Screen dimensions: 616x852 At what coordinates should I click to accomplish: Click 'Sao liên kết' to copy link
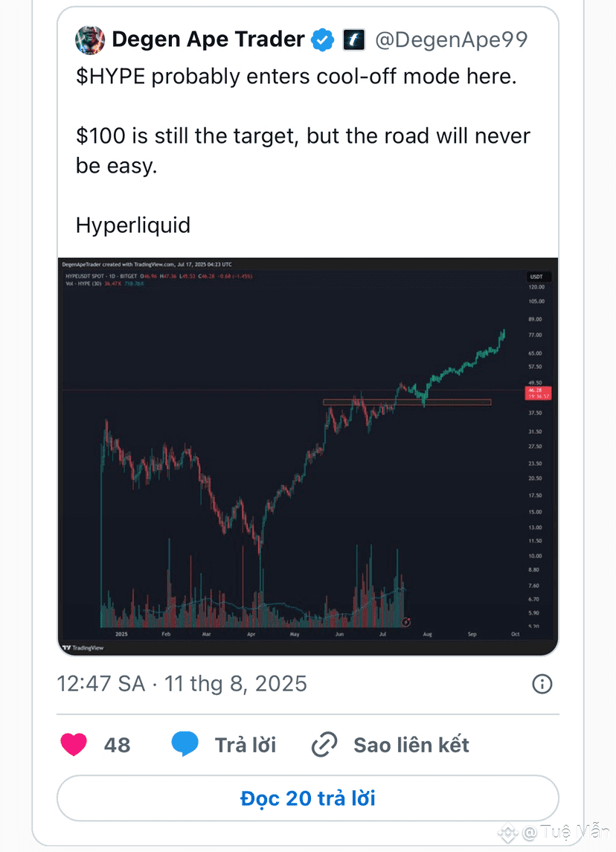(411, 745)
